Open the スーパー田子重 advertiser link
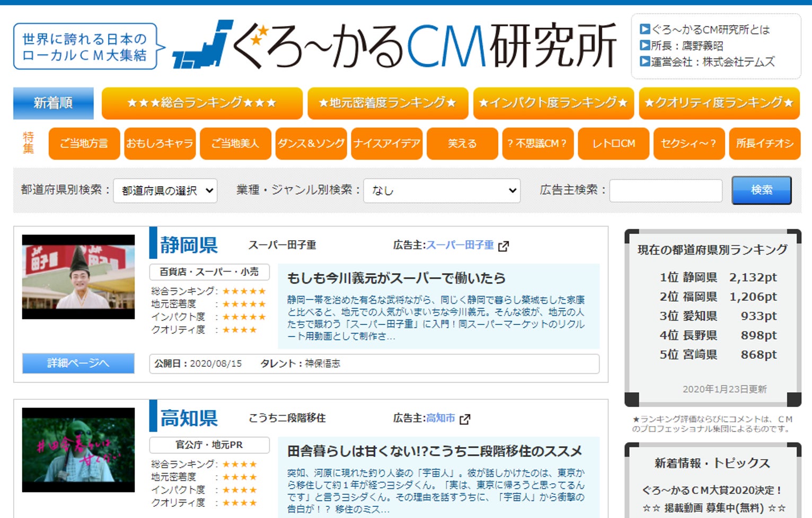Screen dimensions: 812x518 point(460,245)
